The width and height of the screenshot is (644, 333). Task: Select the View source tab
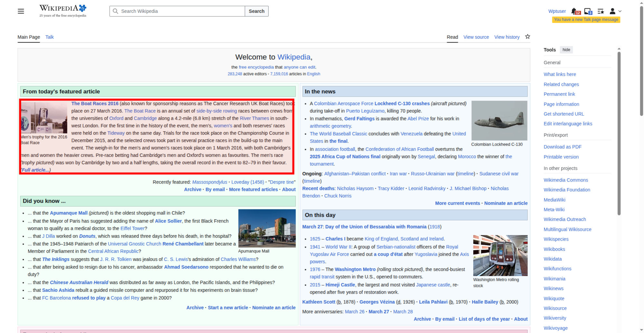pos(476,37)
